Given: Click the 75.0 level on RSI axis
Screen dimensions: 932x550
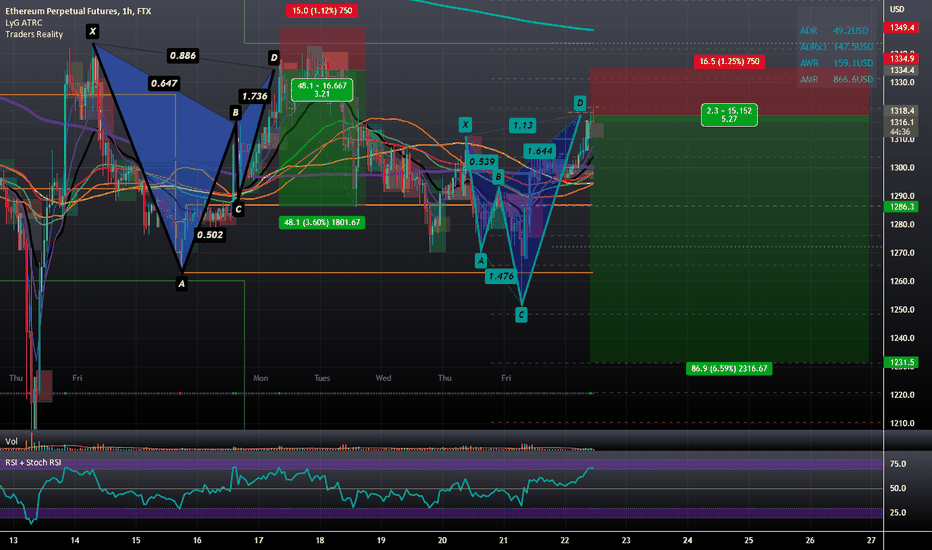Looking at the screenshot, I should tap(898, 464).
